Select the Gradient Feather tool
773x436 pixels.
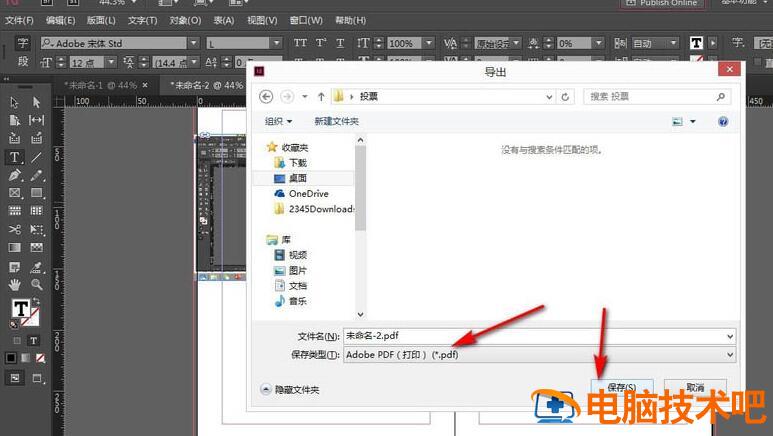click(36, 247)
